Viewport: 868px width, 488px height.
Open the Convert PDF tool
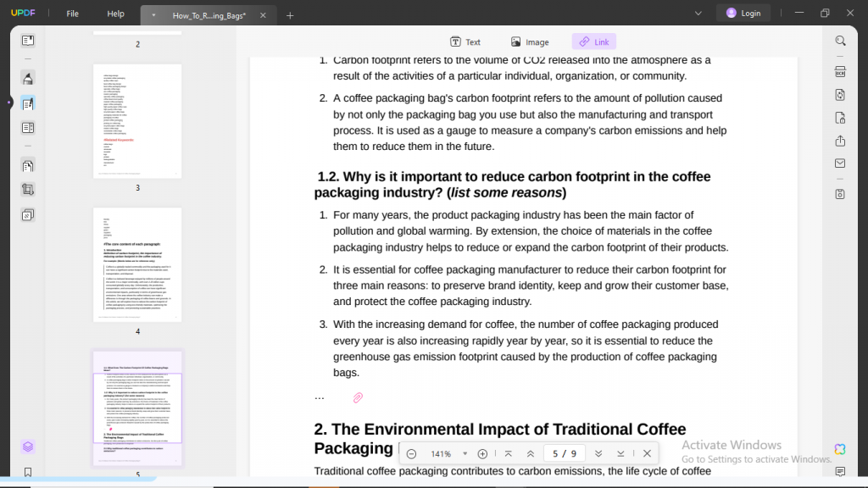840,95
